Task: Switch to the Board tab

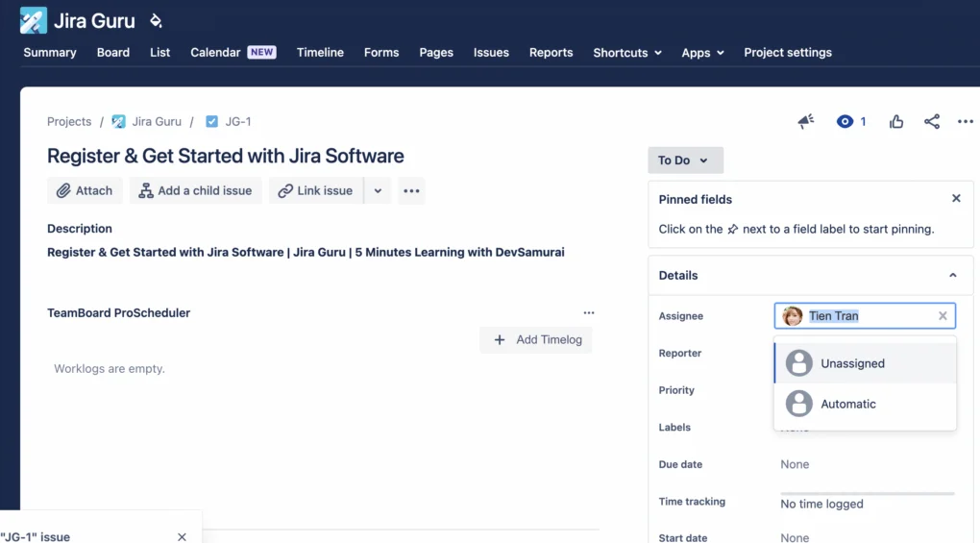Action: pyautogui.click(x=113, y=53)
